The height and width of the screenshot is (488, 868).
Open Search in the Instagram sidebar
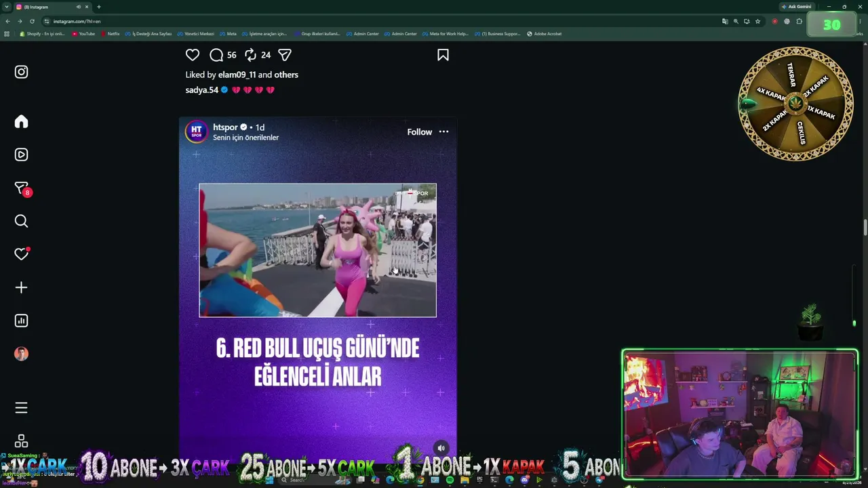pos(21,221)
